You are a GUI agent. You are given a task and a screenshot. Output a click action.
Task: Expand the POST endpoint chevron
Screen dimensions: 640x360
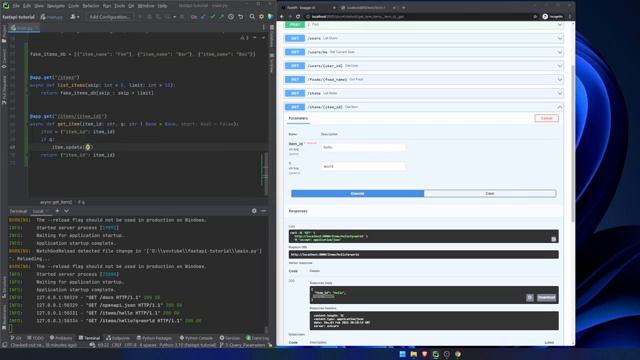click(x=560, y=25)
